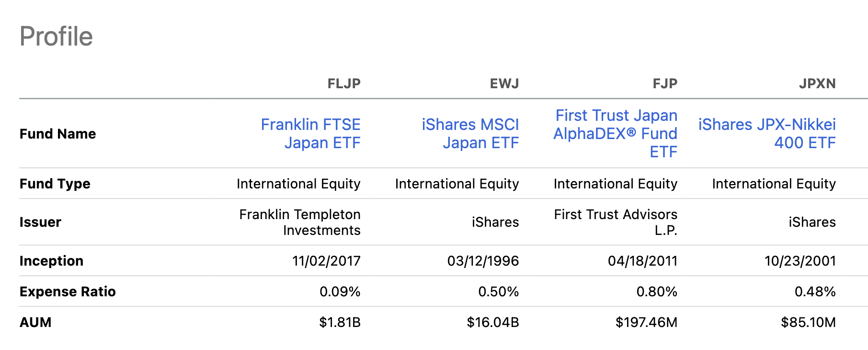The image size is (868, 350).
Task: Click the Profile section heading
Action: click(56, 35)
